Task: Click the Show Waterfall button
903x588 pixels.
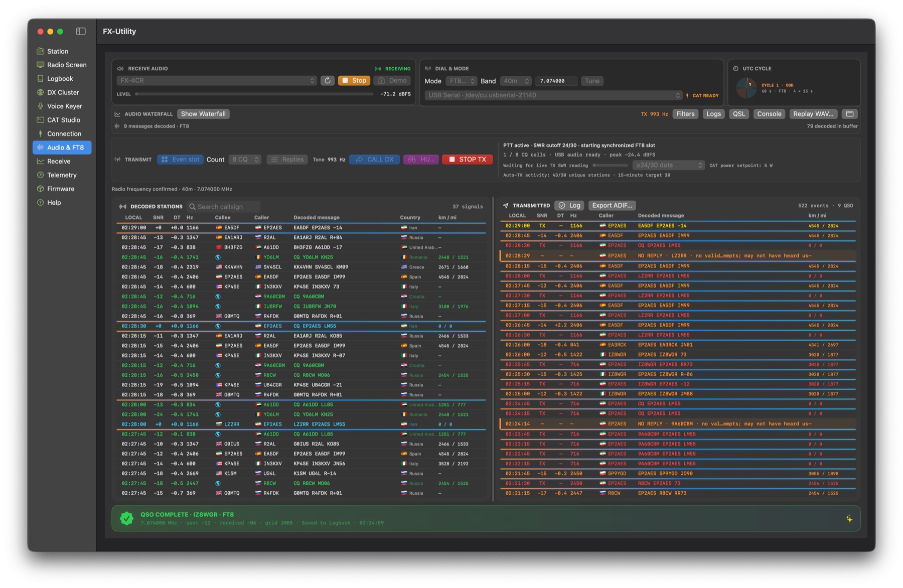Action: tap(203, 114)
